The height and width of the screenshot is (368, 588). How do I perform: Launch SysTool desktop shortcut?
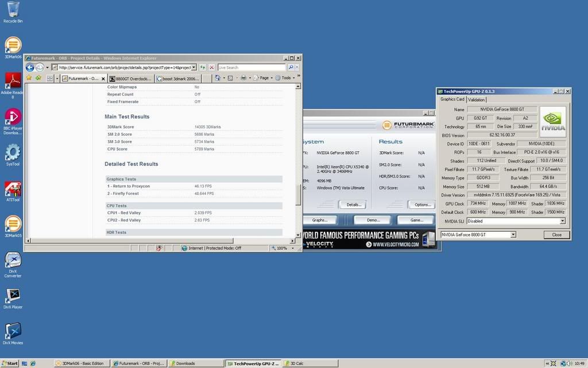13,154
